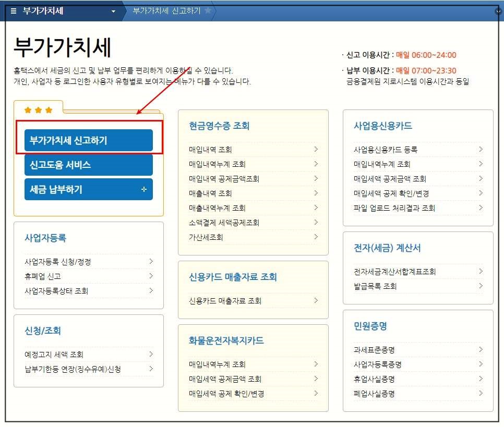504x427 pixels.
Task: Open 가산세조회 link
Action: [x=206, y=237]
